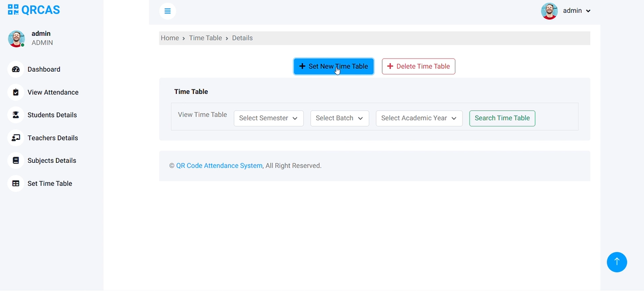Click the Details breadcrumb text
Viewport: 644px width, 291px height.
(x=242, y=38)
